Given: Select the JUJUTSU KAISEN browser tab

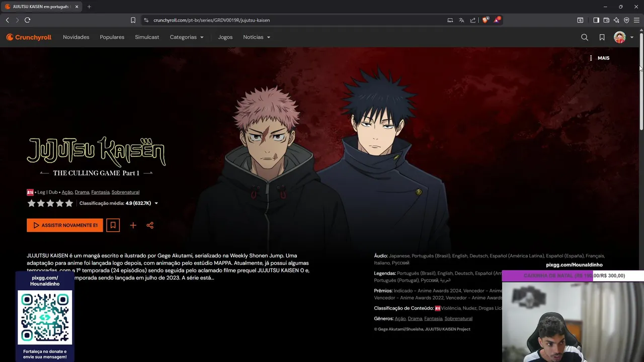Looking at the screenshot, I should click(x=41, y=7).
